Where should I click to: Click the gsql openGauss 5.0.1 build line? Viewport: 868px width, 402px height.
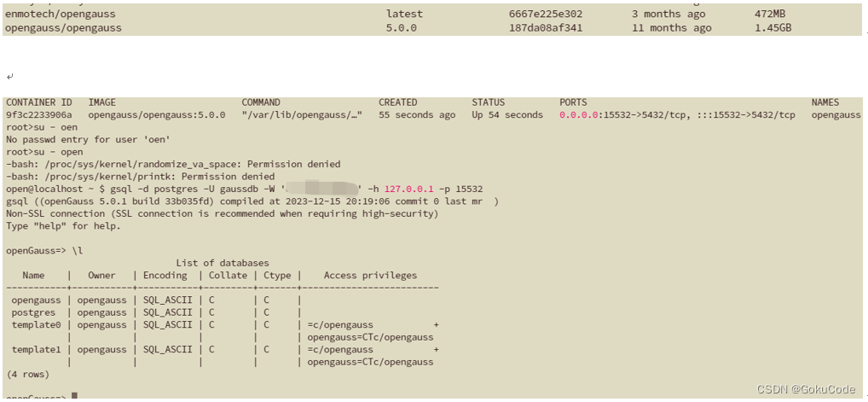click(x=252, y=201)
